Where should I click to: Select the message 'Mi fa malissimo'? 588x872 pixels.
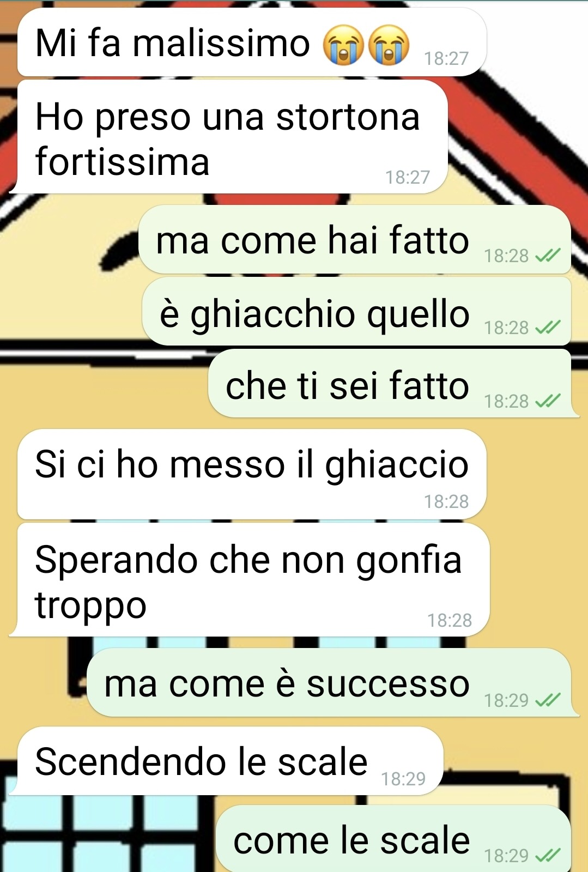click(252, 43)
